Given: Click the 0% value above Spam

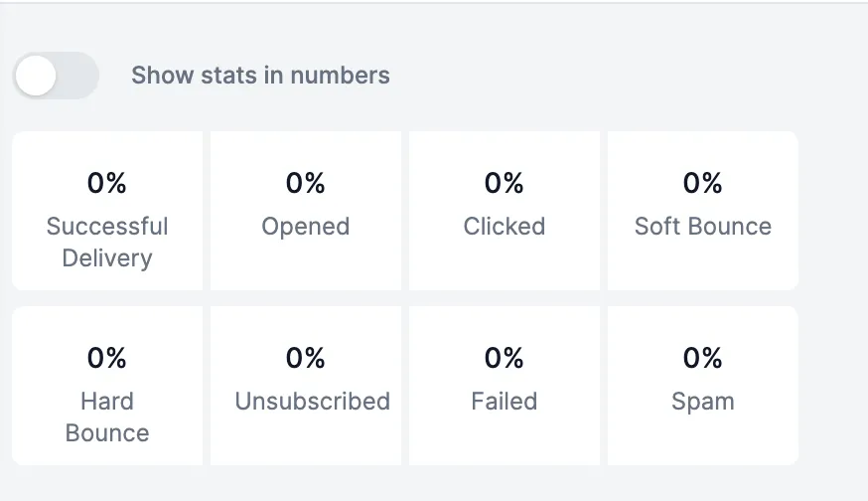Looking at the screenshot, I should pyautogui.click(x=703, y=358).
